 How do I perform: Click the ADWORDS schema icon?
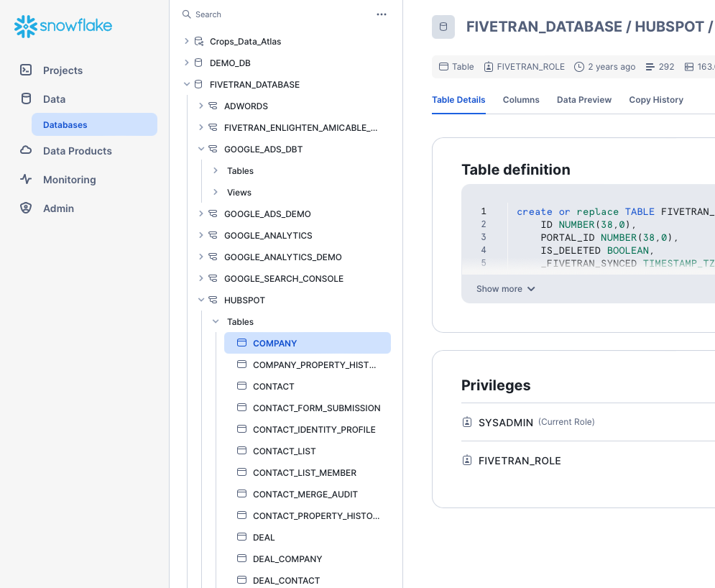click(x=213, y=106)
